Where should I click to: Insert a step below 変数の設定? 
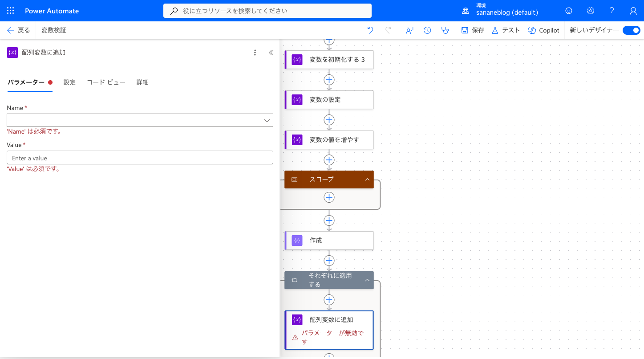(x=329, y=120)
